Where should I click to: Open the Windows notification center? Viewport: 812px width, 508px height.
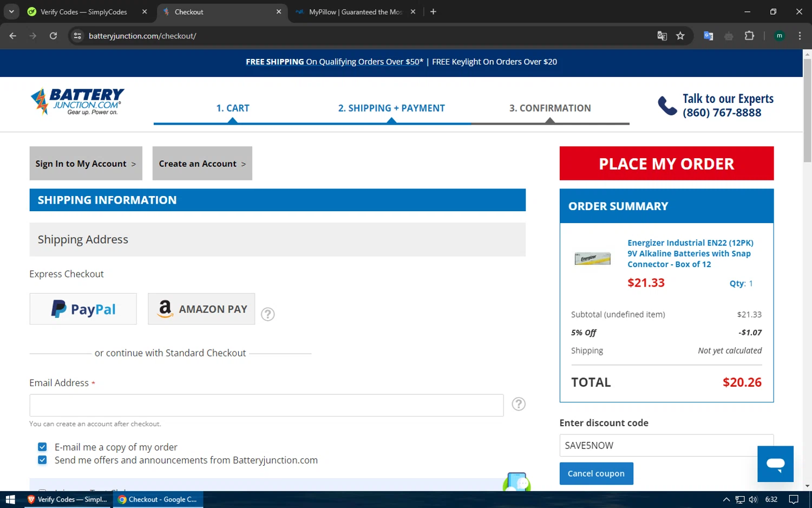pyautogui.click(x=794, y=499)
